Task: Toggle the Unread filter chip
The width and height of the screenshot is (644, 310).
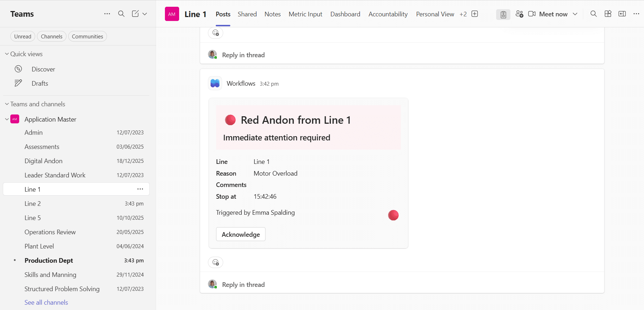Action: point(23,37)
